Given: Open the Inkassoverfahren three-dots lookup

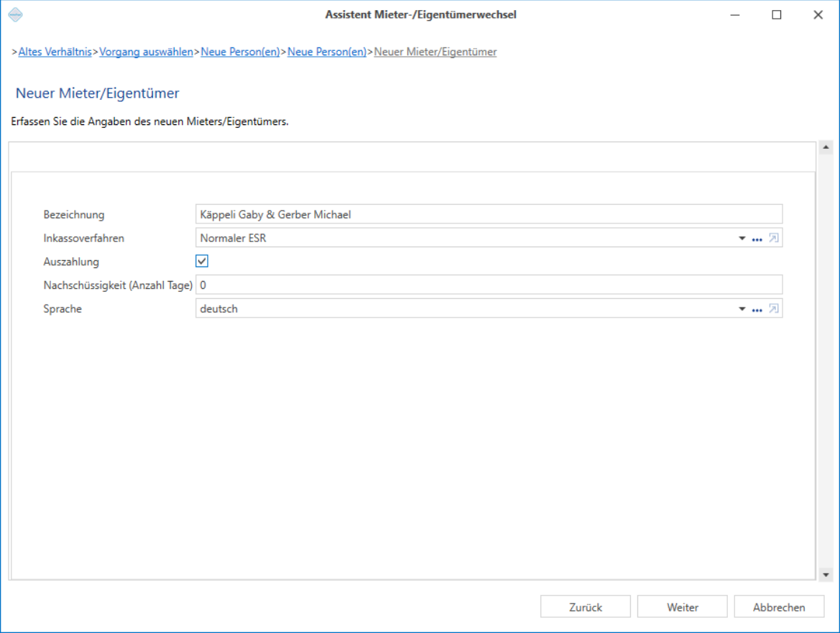Looking at the screenshot, I should coord(757,239).
